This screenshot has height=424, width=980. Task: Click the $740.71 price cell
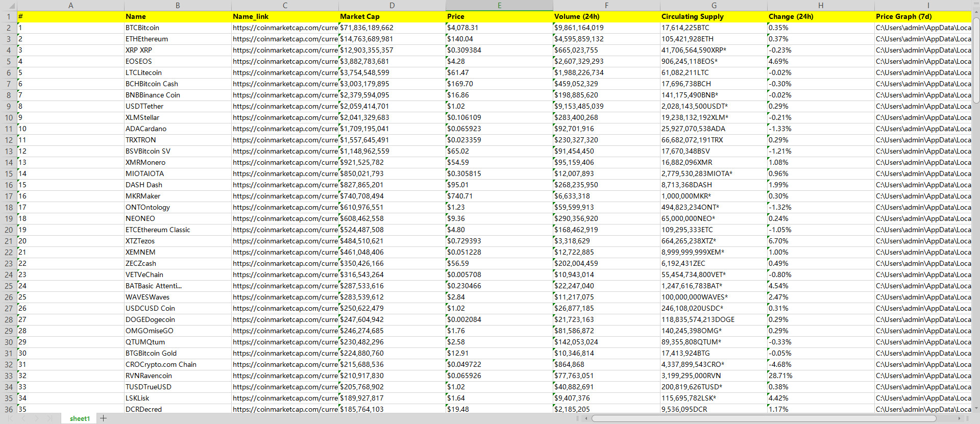click(499, 196)
